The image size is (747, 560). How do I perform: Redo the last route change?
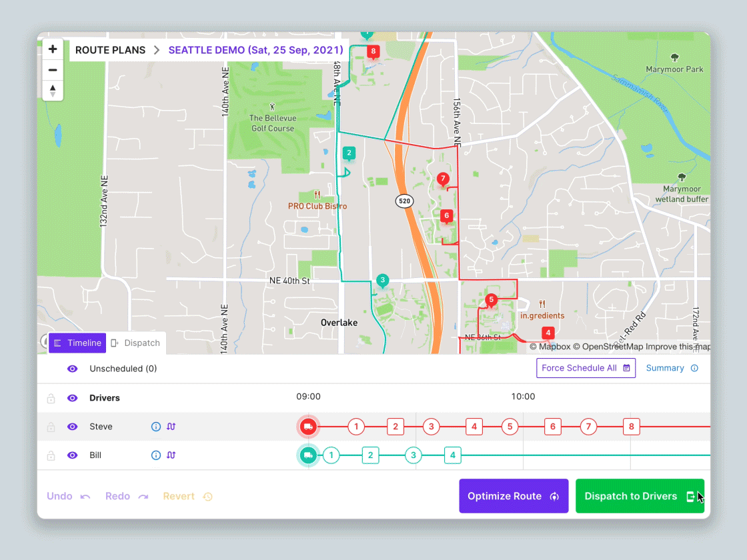pos(125,496)
